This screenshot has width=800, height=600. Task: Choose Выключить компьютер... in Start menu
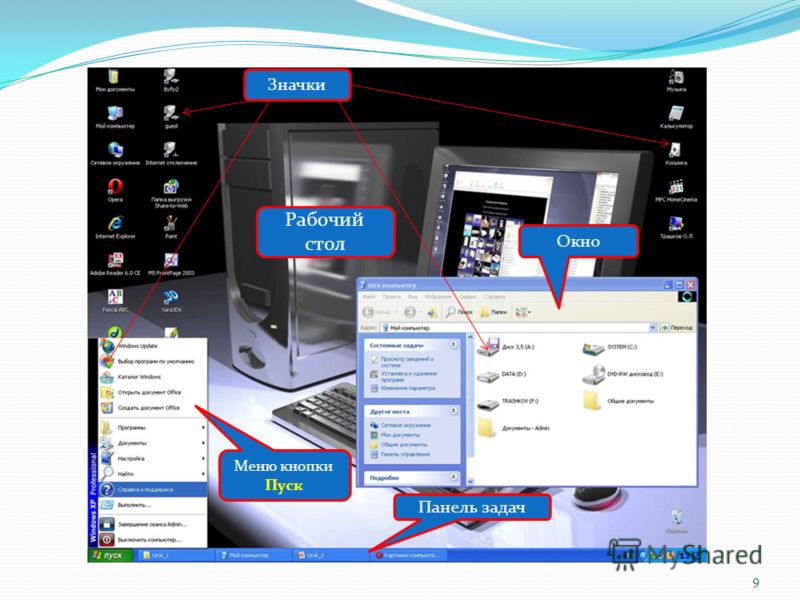tap(153, 539)
